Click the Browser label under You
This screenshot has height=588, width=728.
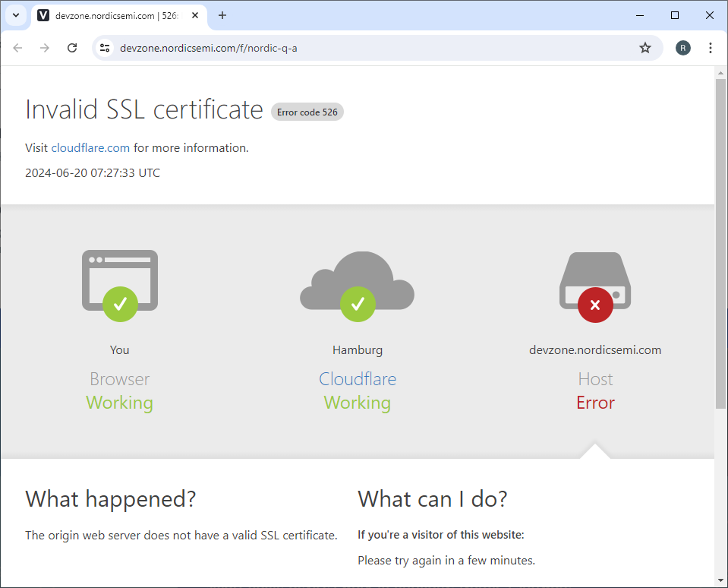(120, 379)
